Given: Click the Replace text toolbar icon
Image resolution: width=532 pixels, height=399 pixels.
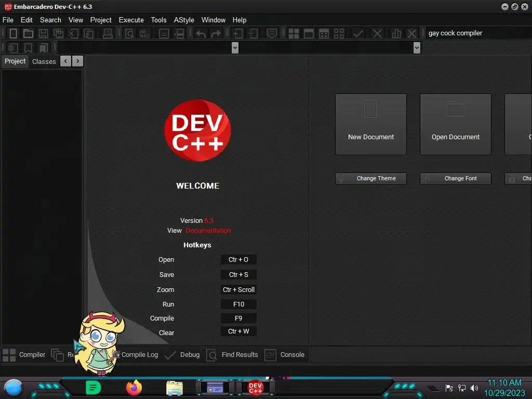Looking at the screenshot, I should point(144,34).
